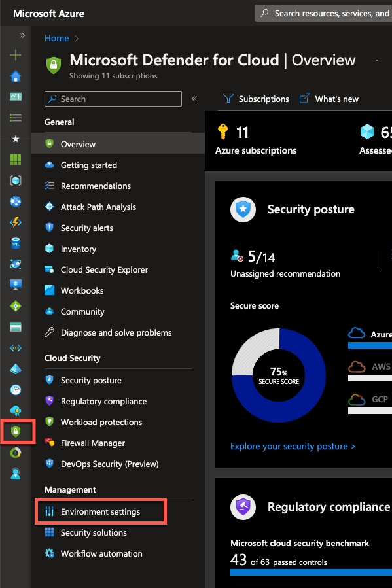392x588 pixels.
Task: Open Azure Cosmos DB planet icon
Action: pyautogui.click(x=16, y=264)
